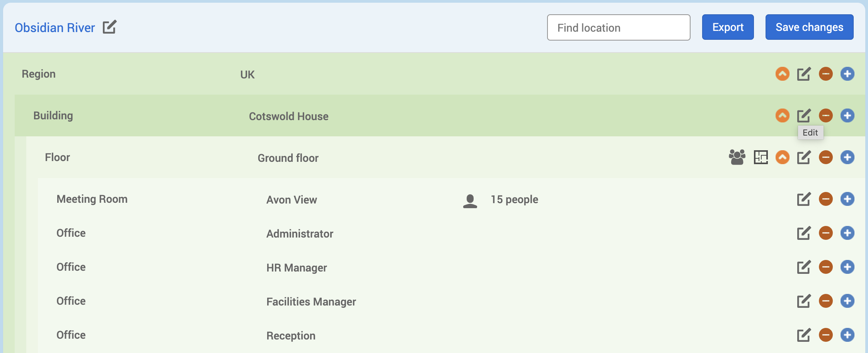
Task: Delete the Reception office row
Action: [825, 335]
